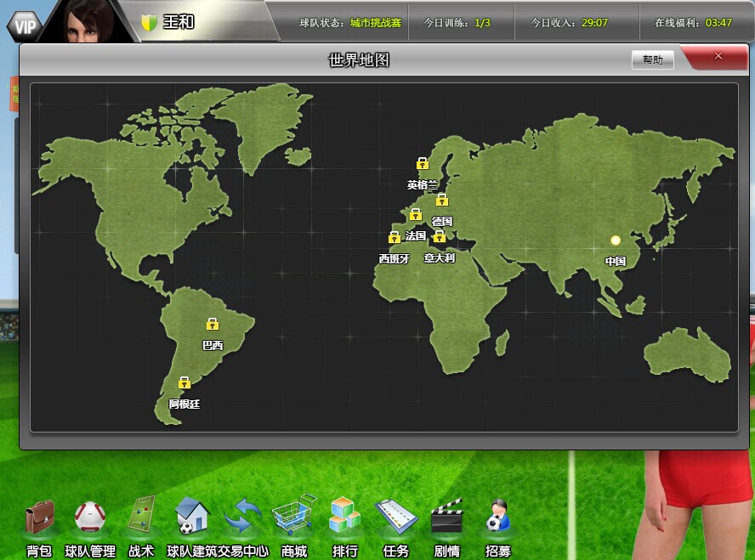Click the orange side tab on left edge
755x560 pixels.
click(14, 93)
